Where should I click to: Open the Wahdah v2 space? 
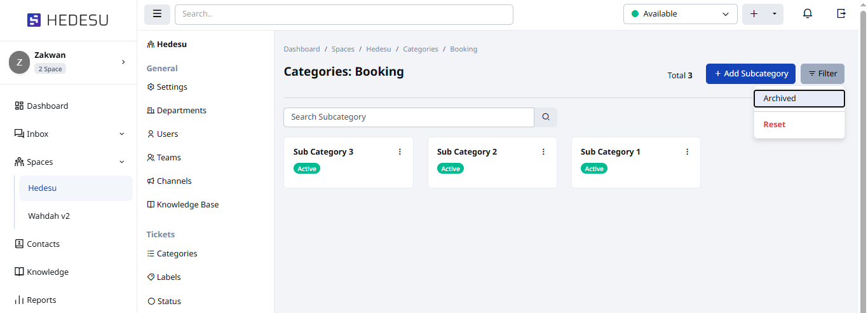click(x=49, y=216)
